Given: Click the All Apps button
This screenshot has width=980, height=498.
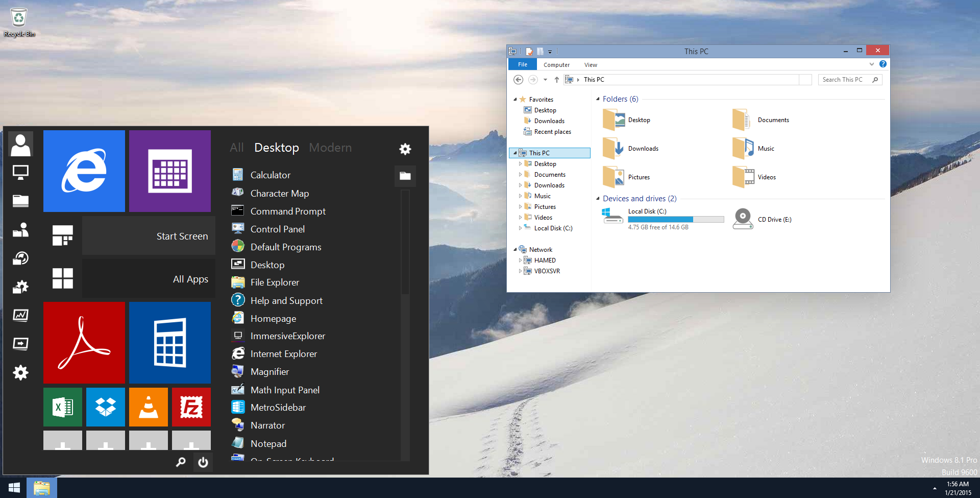Looking at the screenshot, I should pyautogui.click(x=149, y=279).
